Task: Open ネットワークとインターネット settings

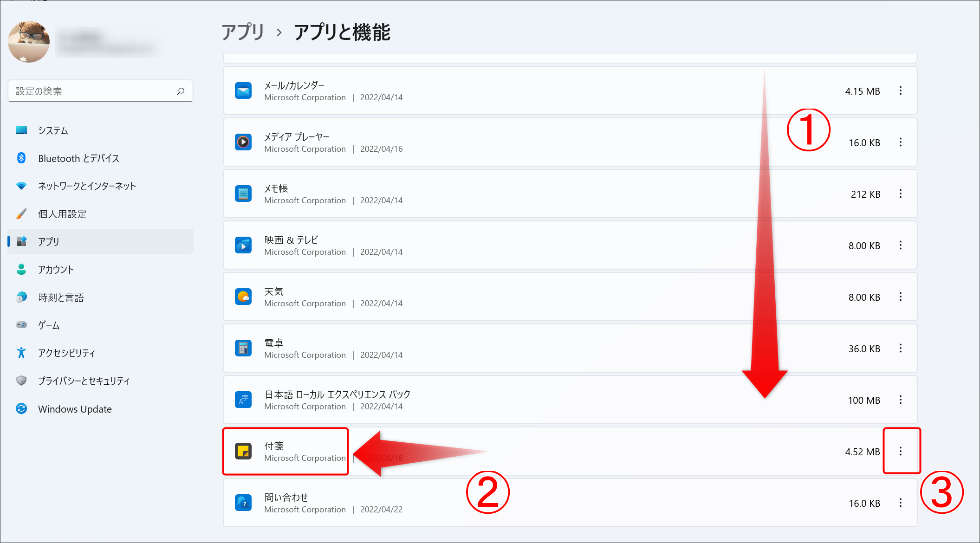Action: click(x=100, y=186)
